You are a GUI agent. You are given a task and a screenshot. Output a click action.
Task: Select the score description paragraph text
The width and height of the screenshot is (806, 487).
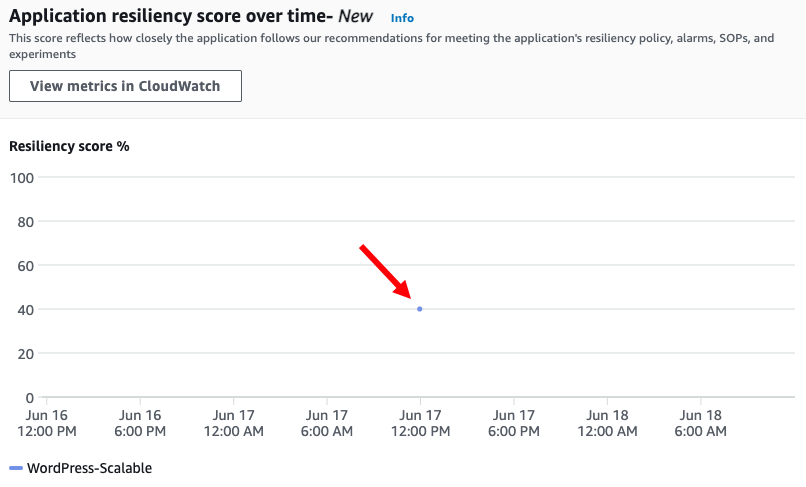(392, 46)
